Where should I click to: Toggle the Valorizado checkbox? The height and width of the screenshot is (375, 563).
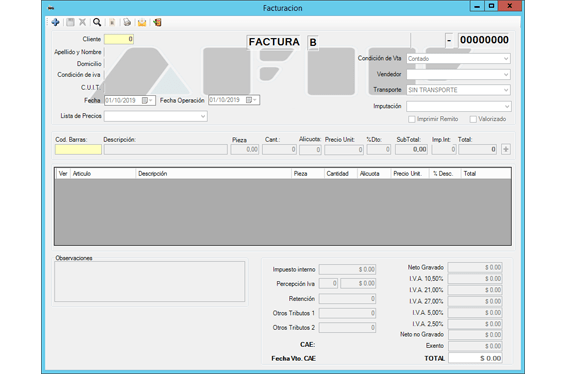(473, 119)
